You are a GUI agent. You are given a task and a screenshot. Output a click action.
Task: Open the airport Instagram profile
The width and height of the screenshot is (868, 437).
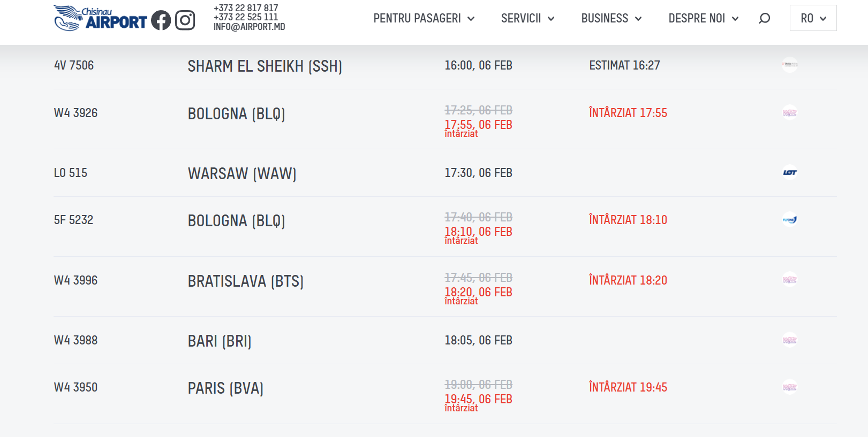tap(185, 20)
